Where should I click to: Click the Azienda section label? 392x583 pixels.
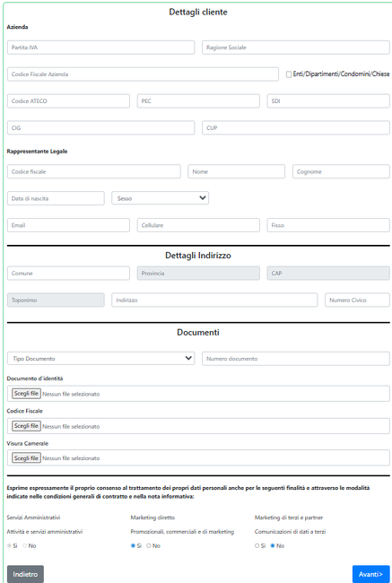[x=17, y=27]
